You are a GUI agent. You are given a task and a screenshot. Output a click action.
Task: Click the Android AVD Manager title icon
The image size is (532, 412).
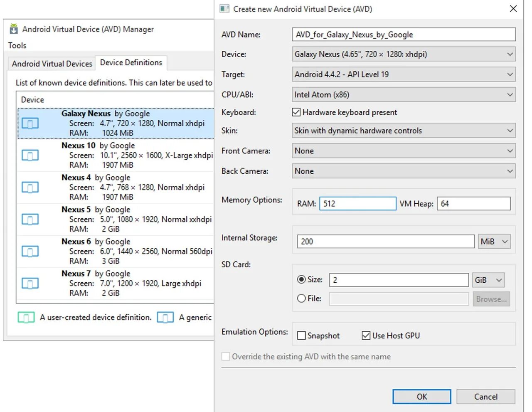tap(14, 29)
